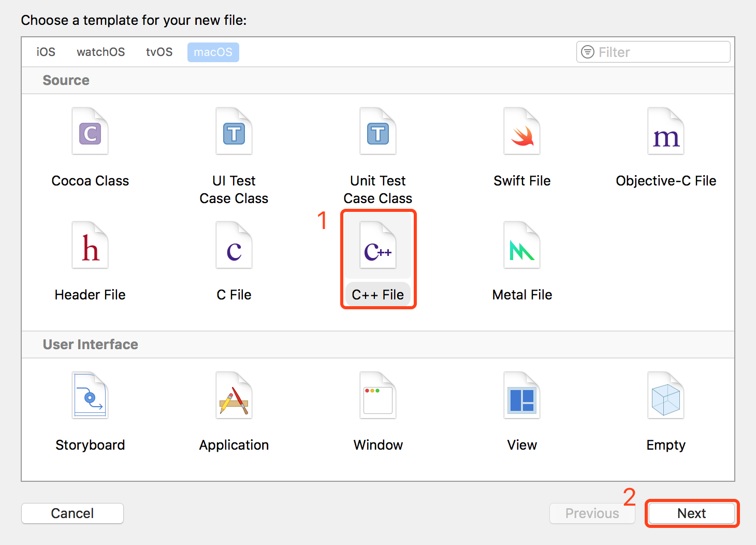Pick the C File template icon
Screen dimensions: 756x545
(x=234, y=245)
